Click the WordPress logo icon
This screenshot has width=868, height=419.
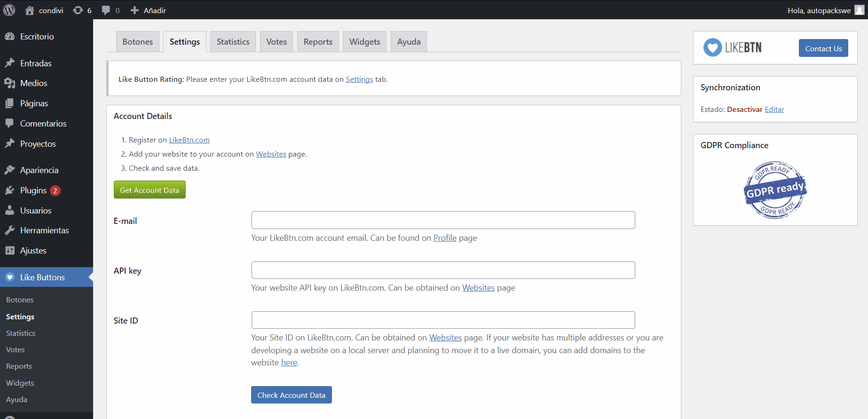[x=9, y=10]
